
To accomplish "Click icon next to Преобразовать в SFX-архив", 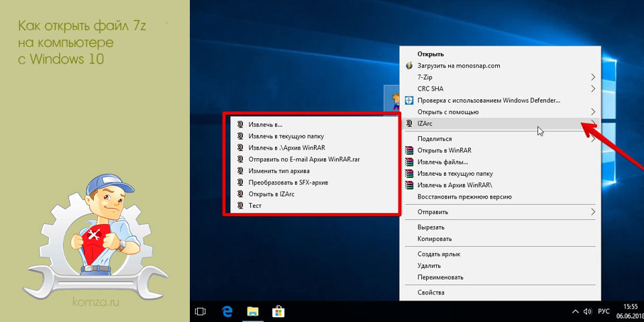I will coord(240,182).
